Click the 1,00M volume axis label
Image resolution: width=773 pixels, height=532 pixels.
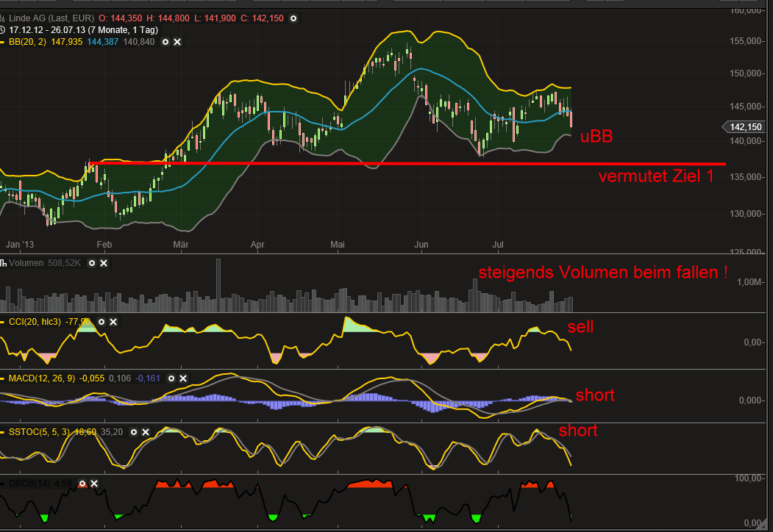point(749,281)
